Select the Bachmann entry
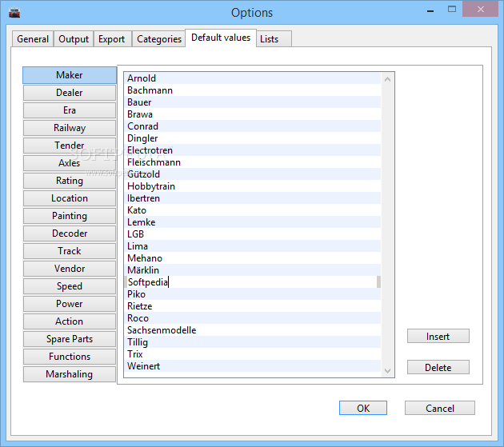 (x=253, y=90)
